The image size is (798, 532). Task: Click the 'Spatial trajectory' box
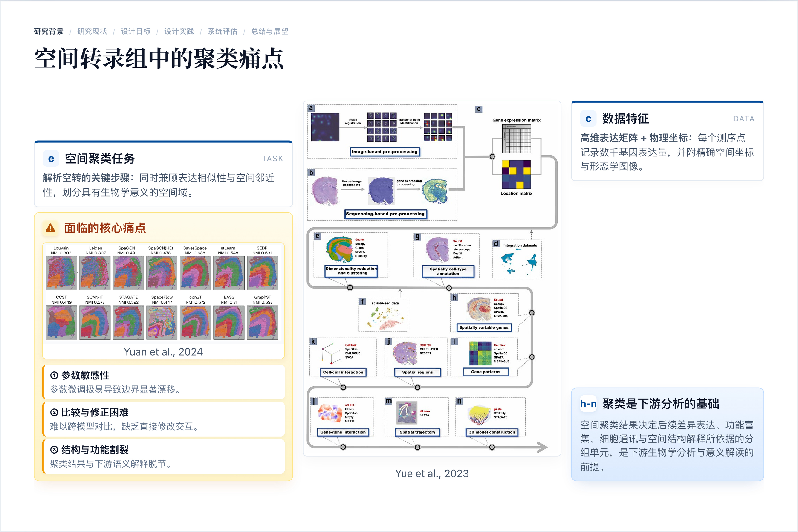[x=417, y=432]
